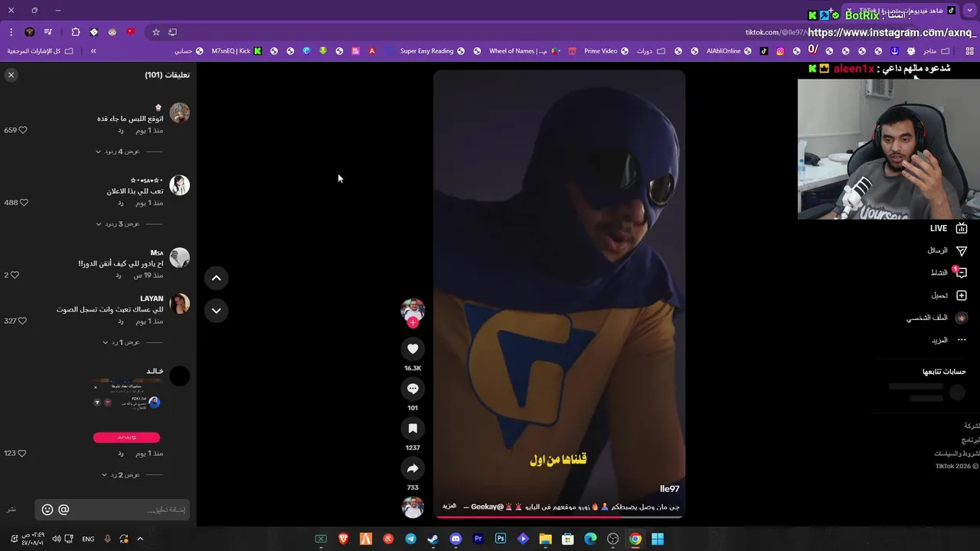The width and height of the screenshot is (980, 551).
Task: Like Msa's comment with 2 likes
Action: click(15, 275)
